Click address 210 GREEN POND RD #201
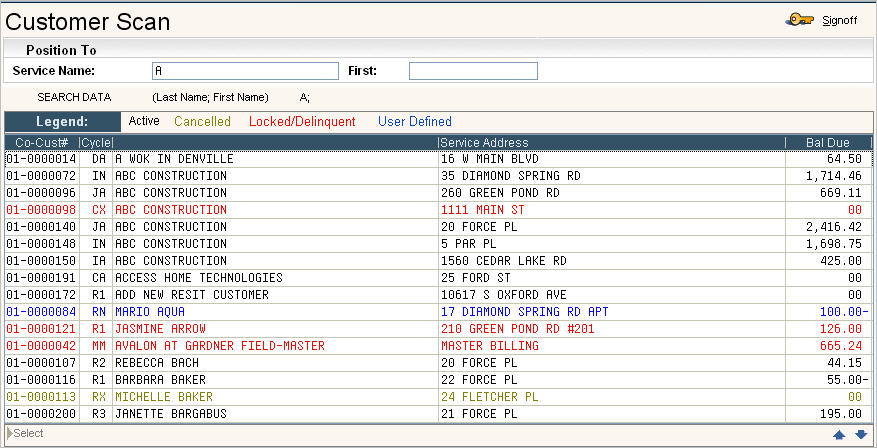Viewport: 877px width, 448px height. 518,328
